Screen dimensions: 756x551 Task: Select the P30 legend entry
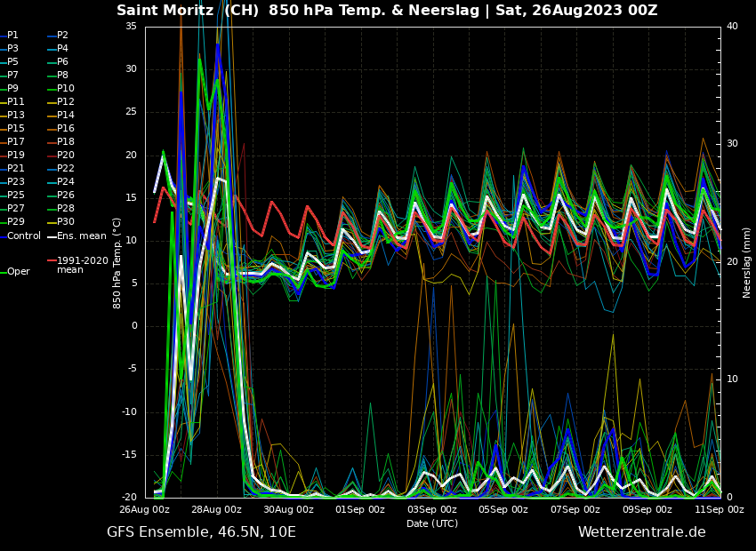66,222
